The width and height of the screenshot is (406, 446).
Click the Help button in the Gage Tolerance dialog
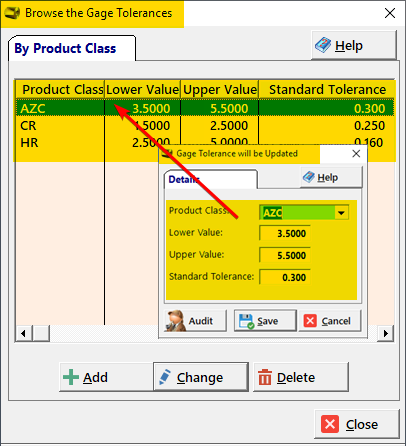(x=331, y=177)
